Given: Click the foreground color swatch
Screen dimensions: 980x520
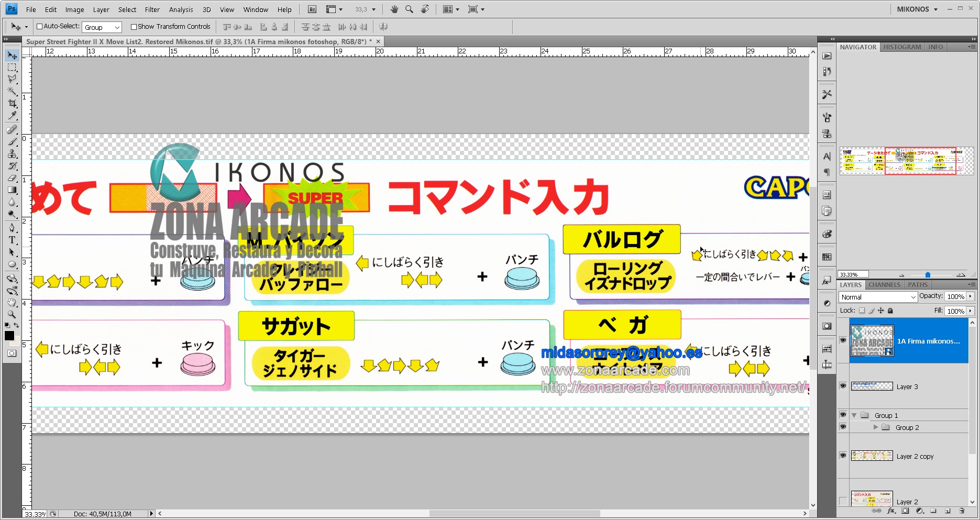Looking at the screenshot, I should pyautogui.click(x=9, y=336).
